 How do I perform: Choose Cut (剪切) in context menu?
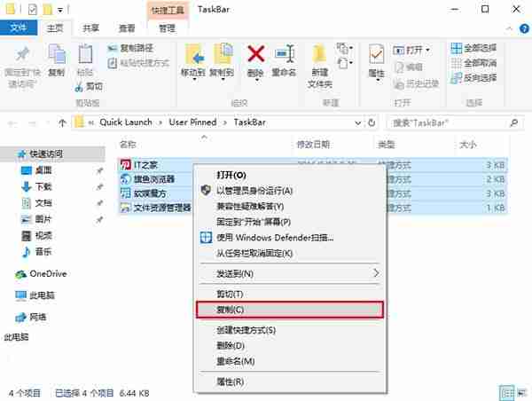[x=230, y=294]
